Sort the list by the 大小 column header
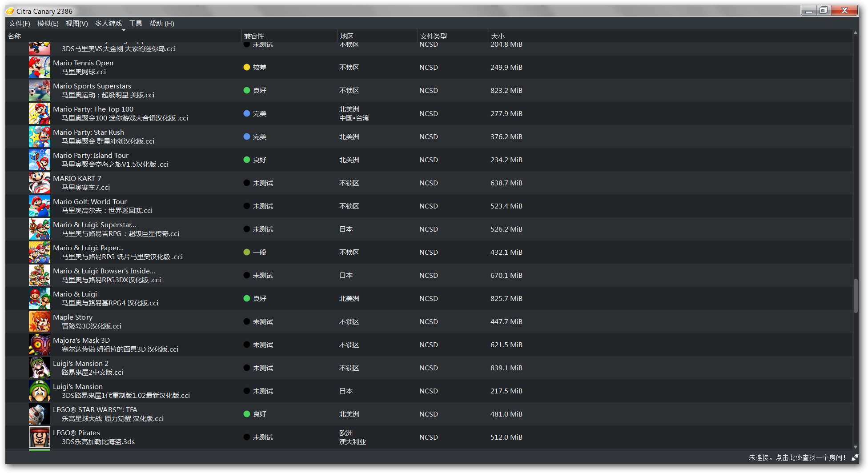 pyautogui.click(x=670, y=36)
